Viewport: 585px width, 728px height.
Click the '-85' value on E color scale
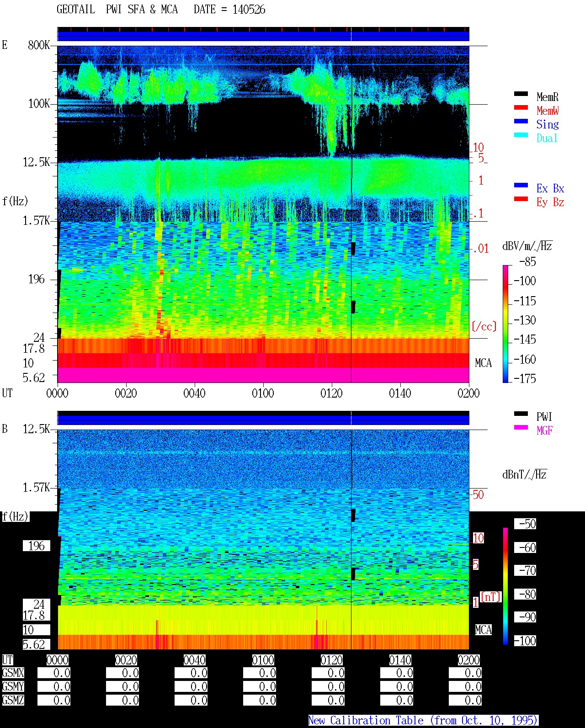point(527,262)
